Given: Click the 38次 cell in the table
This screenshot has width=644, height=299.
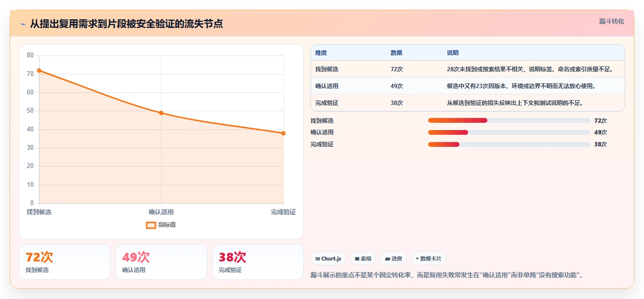Looking at the screenshot, I should (397, 103).
